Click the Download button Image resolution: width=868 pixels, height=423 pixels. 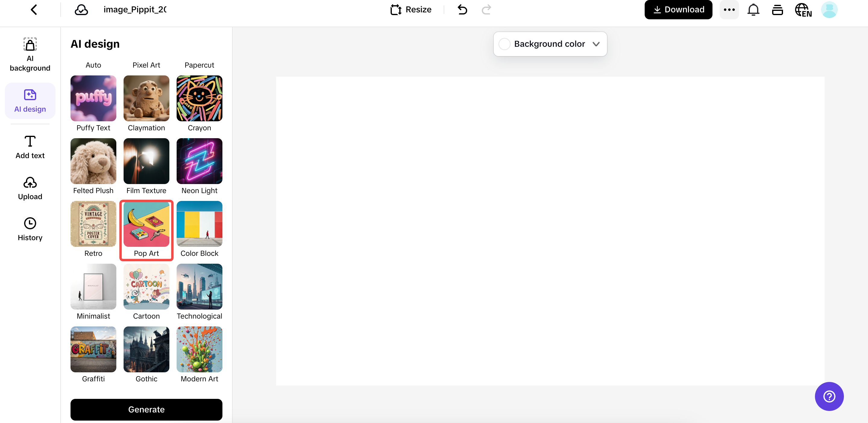(x=678, y=9)
